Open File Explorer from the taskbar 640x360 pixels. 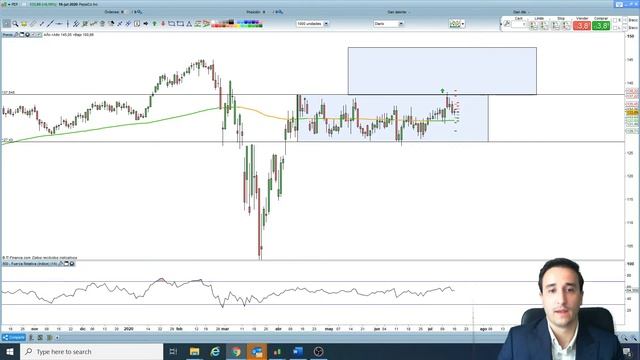click(x=194, y=351)
